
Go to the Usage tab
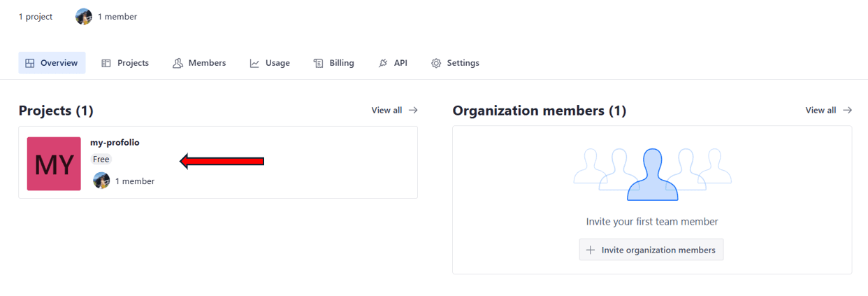tap(270, 63)
